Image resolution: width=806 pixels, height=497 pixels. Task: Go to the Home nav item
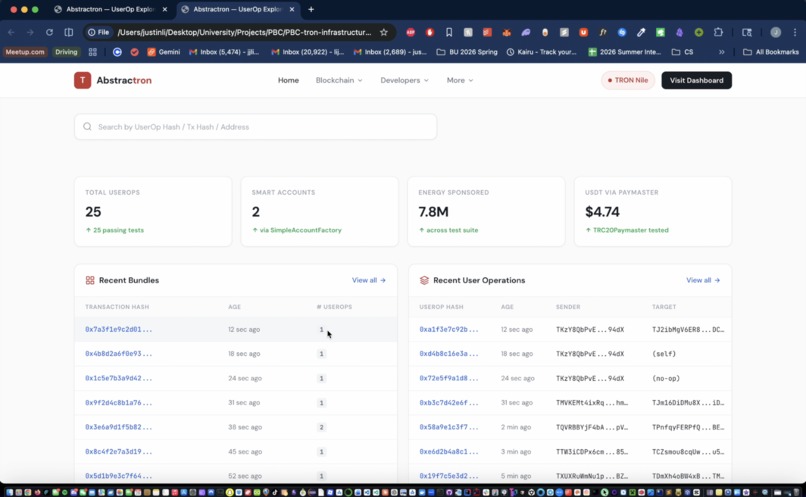pyautogui.click(x=288, y=80)
